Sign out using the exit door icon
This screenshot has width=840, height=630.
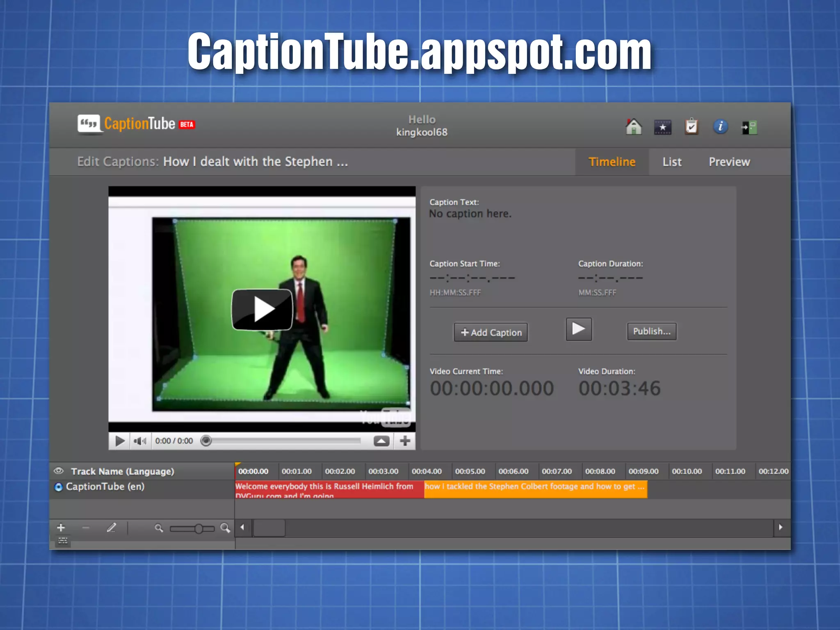[x=749, y=128]
